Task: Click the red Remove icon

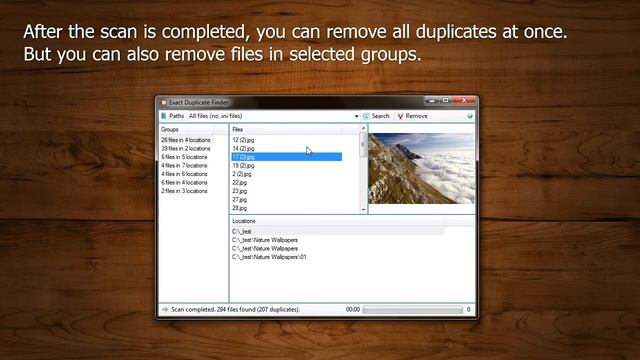Action: pyautogui.click(x=400, y=116)
